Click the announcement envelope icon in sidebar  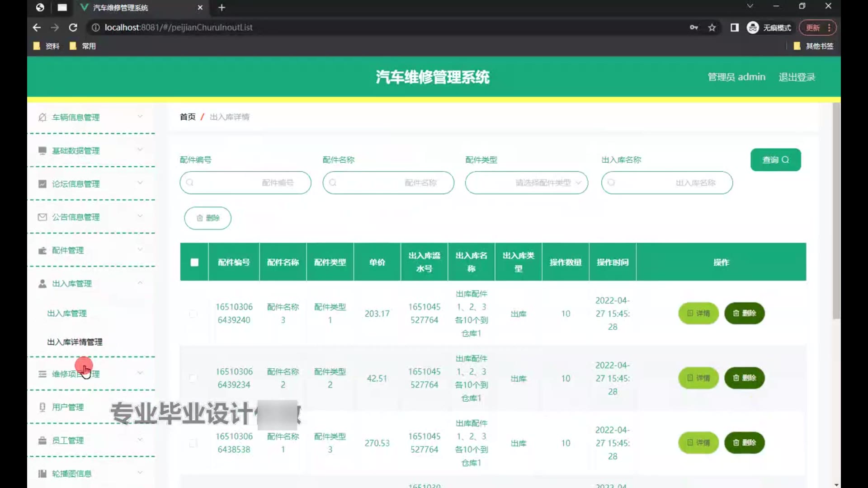pos(42,217)
